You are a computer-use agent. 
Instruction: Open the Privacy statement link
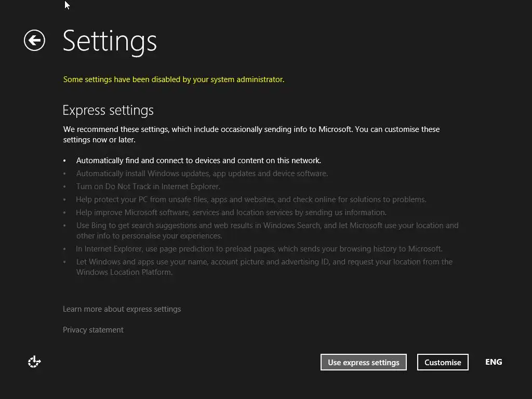[93, 330]
